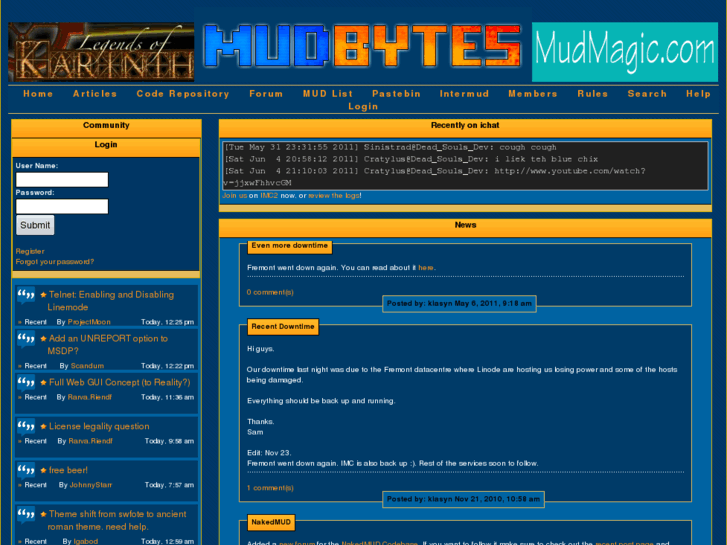Open the Login menu item in navigation
The image size is (727, 545).
coord(363,107)
